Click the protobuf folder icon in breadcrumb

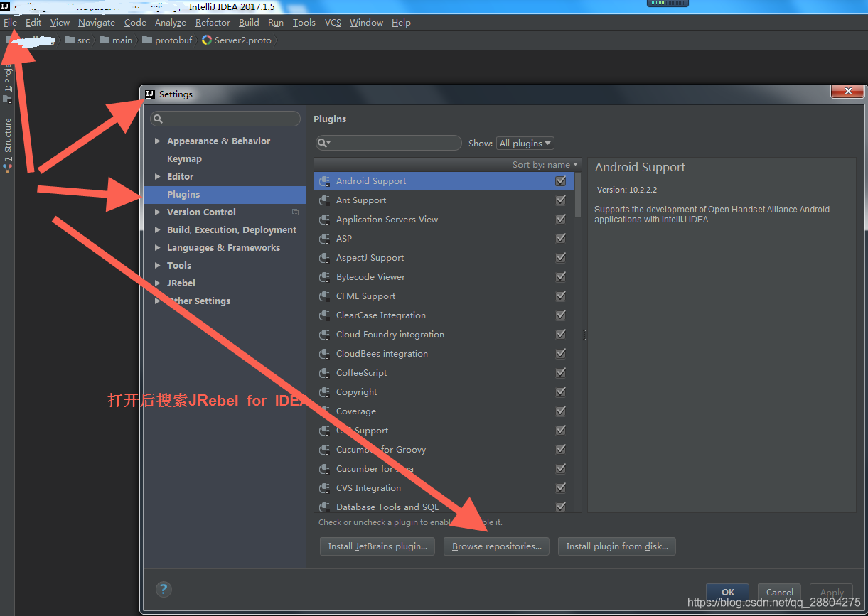[147, 40]
